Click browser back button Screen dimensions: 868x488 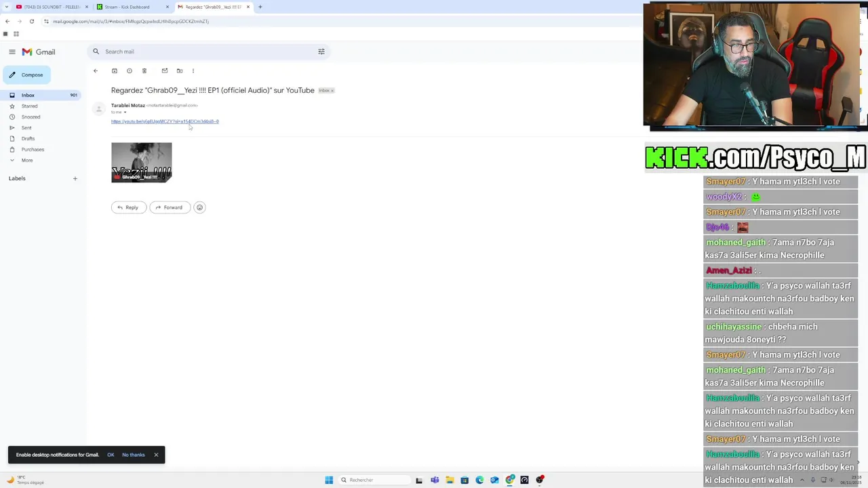click(x=7, y=21)
